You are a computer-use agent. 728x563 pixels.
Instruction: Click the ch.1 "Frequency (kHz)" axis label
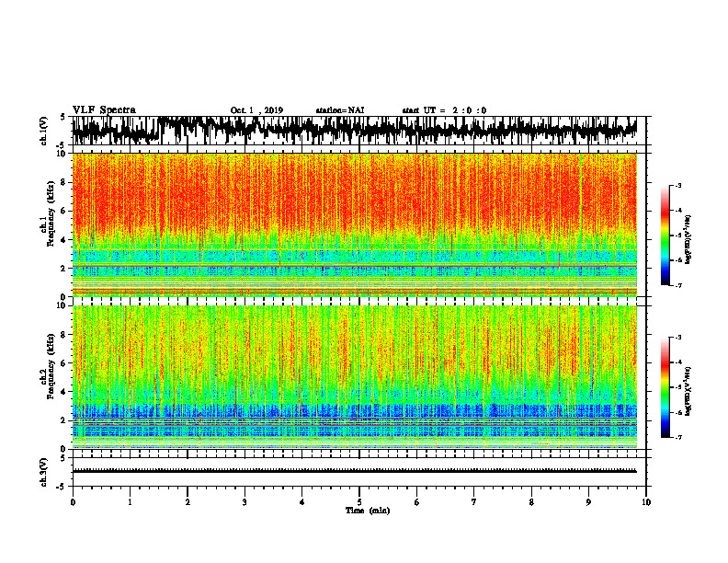(51, 213)
